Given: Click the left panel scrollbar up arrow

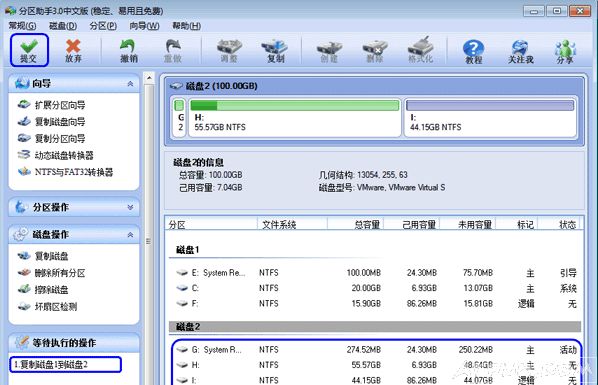Looking at the screenshot, I should pyautogui.click(x=149, y=78).
